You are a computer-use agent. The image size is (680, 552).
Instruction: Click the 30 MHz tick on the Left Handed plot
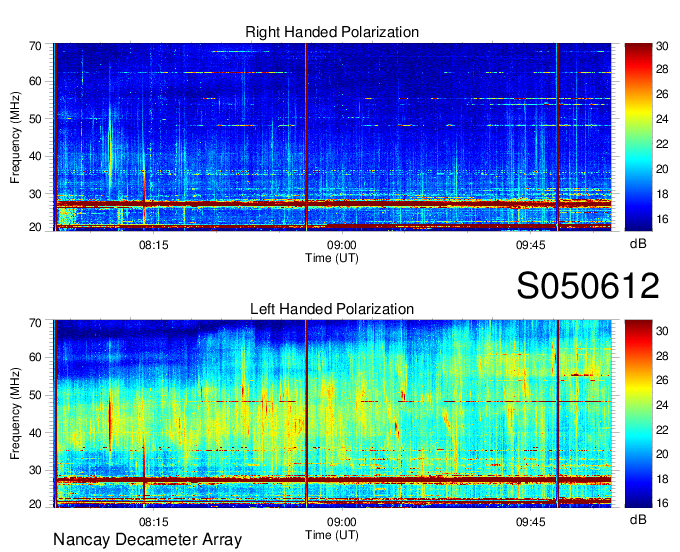35,470
